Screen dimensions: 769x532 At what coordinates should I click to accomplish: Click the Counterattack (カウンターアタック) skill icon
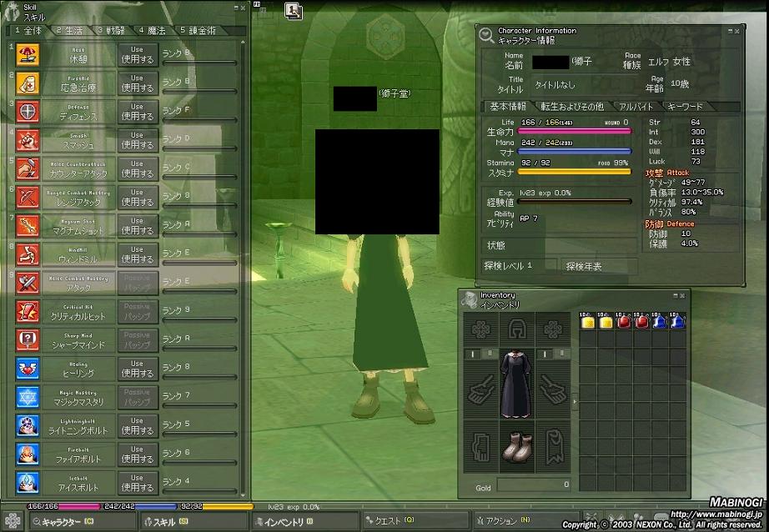point(28,168)
